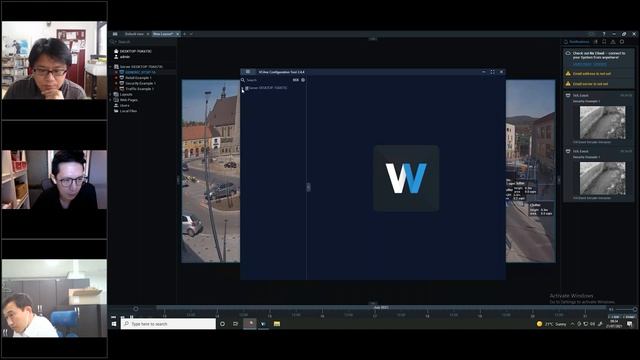Click the highlighted app icon on the taskbar
Screen dimensions: 640x360
250,324
